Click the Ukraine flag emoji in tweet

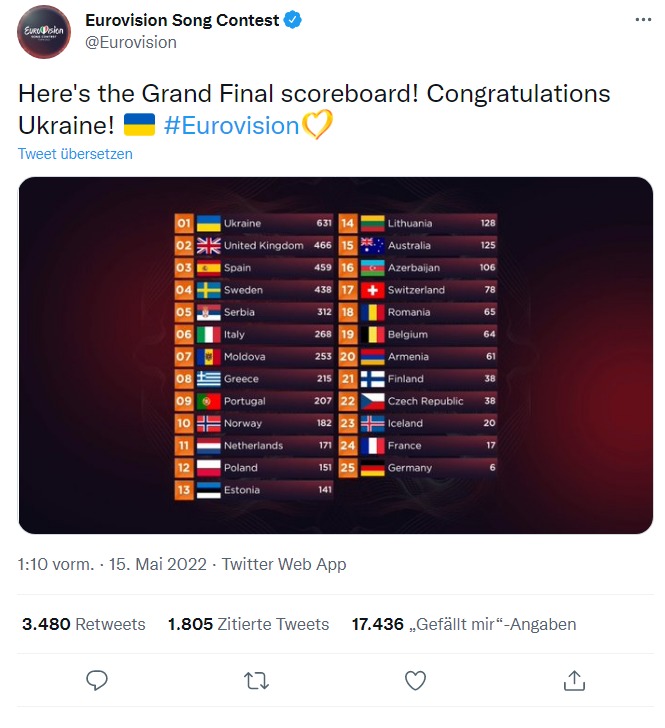tap(138, 125)
